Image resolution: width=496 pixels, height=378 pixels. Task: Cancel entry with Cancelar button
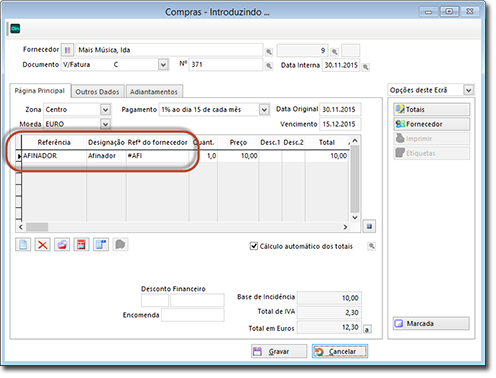tap(340, 351)
